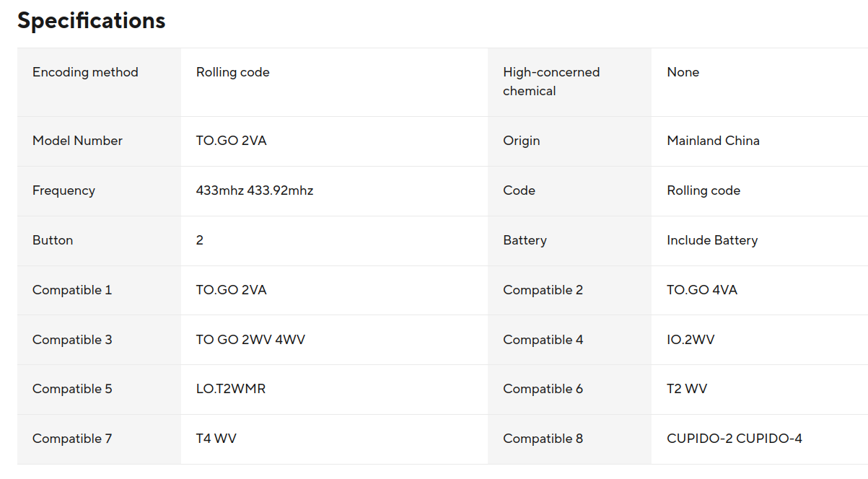The width and height of the screenshot is (868, 479).
Task: Select the 433mhz 433.92mhz frequency value
Action: [x=255, y=190]
